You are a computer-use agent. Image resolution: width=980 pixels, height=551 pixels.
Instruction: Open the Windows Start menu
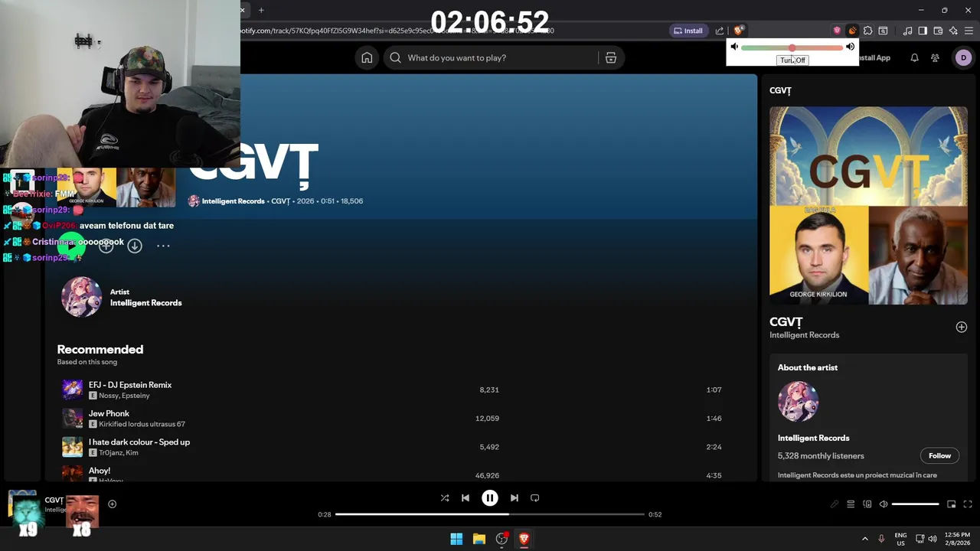point(456,539)
